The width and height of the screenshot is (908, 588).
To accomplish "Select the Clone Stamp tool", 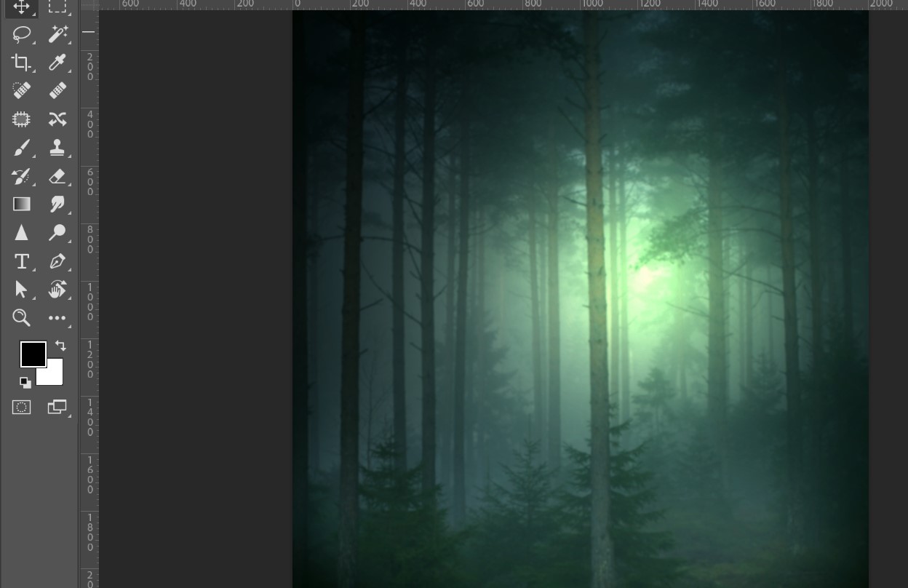I will (57, 148).
